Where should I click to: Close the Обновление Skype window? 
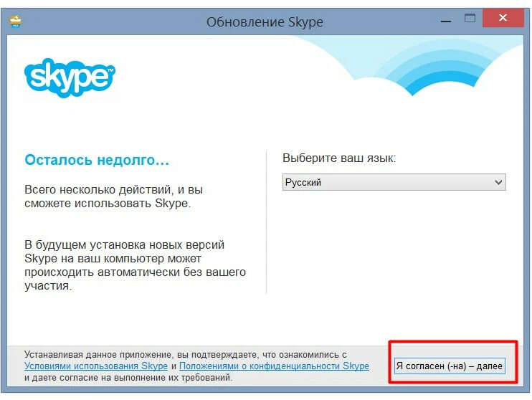(x=503, y=18)
